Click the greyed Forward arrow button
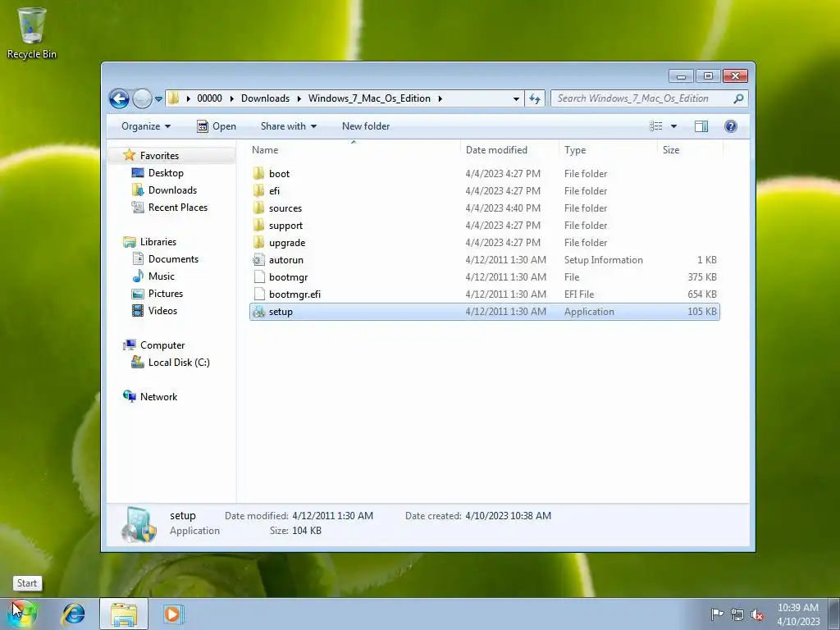Image resolution: width=840 pixels, height=630 pixels. [x=142, y=98]
